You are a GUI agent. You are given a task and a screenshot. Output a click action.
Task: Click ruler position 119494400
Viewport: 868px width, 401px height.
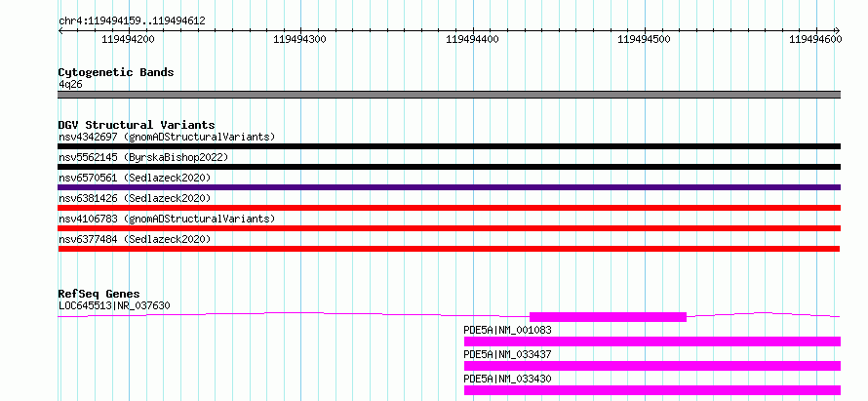(472, 39)
